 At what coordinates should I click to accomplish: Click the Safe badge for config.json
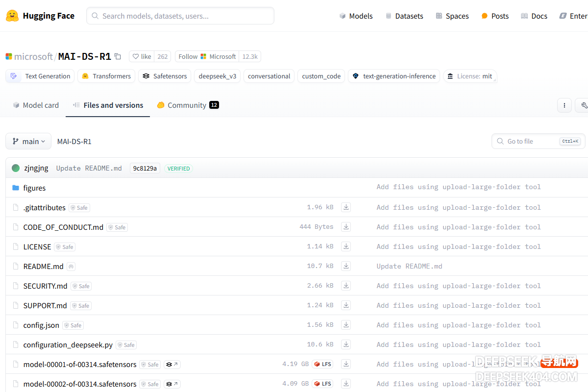click(73, 325)
